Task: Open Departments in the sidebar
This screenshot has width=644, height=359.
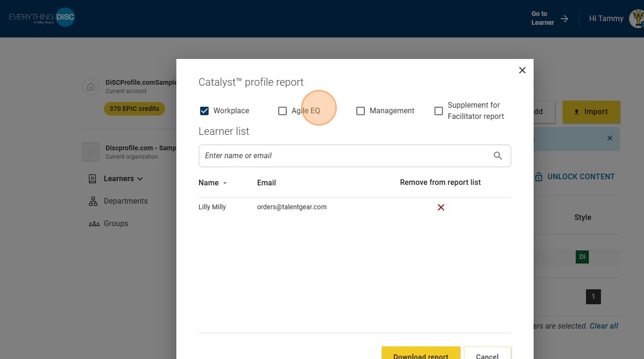Action: 126,201
